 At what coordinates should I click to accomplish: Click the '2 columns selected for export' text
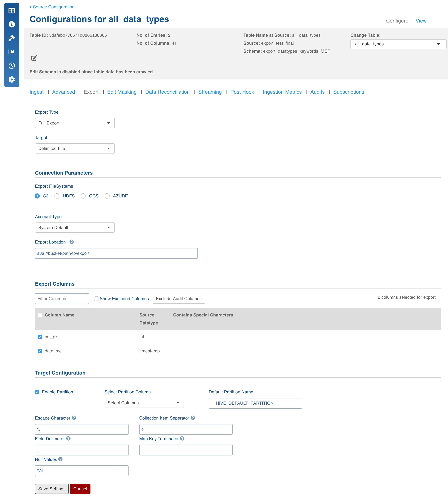tap(406, 297)
